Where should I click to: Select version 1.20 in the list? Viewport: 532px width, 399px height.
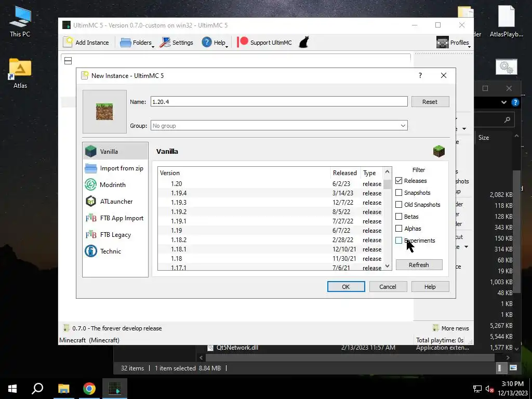[270, 183]
